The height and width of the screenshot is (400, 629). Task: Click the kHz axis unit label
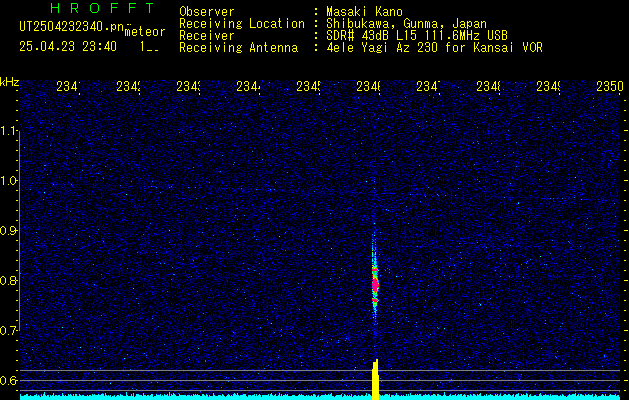coord(10,82)
